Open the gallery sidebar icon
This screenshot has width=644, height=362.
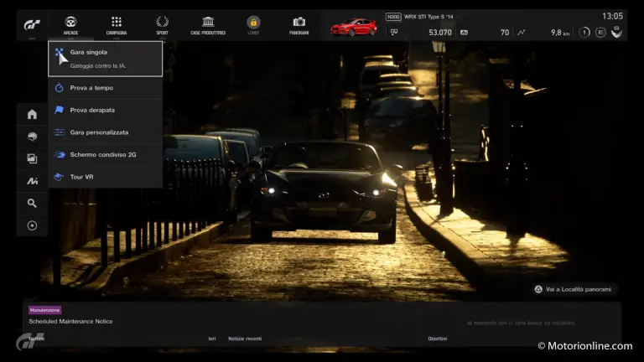tap(32, 158)
